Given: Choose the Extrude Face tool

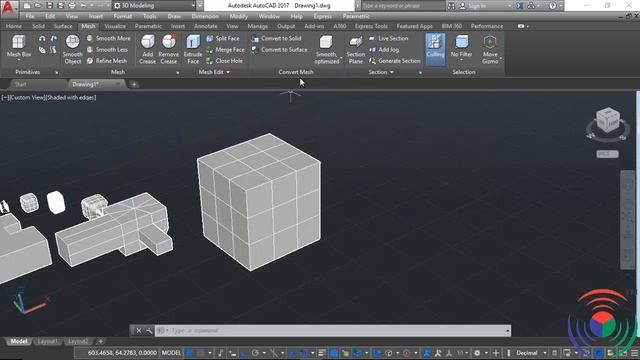Looking at the screenshot, I should click(x=193, y=49).
